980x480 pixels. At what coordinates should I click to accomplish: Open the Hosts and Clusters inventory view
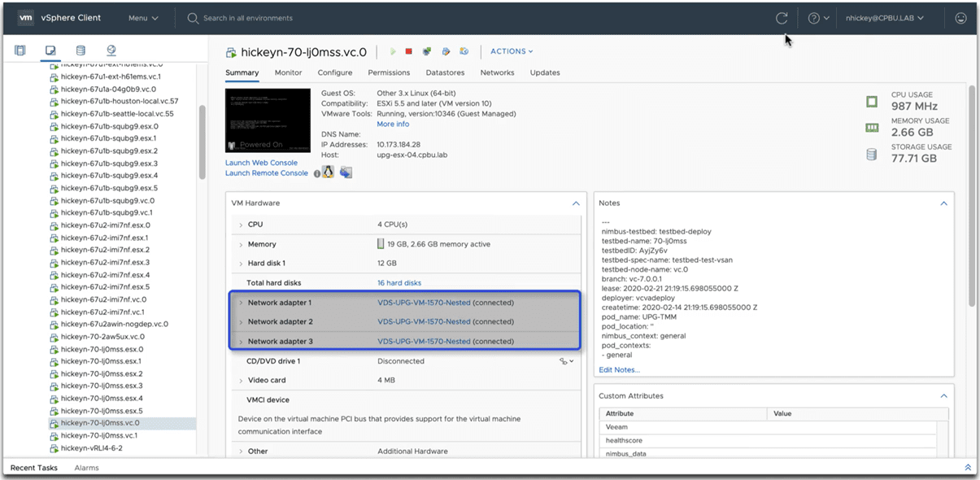coord(20,50)
